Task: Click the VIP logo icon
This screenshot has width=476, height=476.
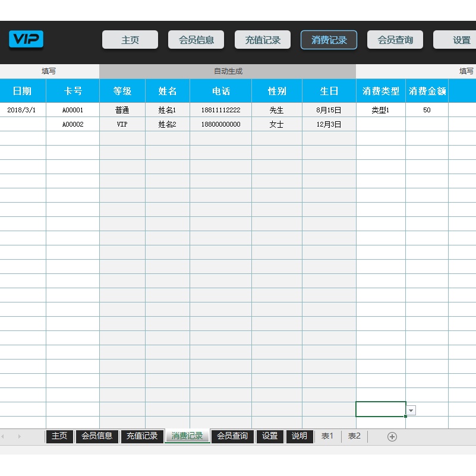Action: [x=26, y=40]
